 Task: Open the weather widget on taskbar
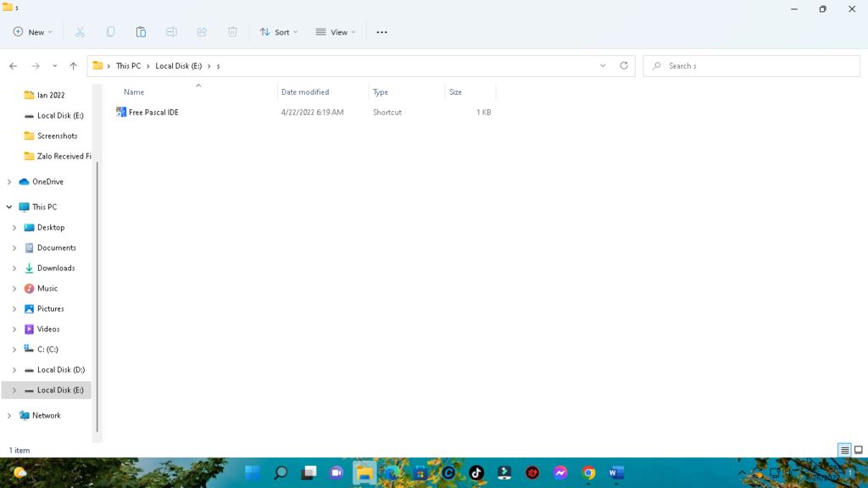point(20,473)
